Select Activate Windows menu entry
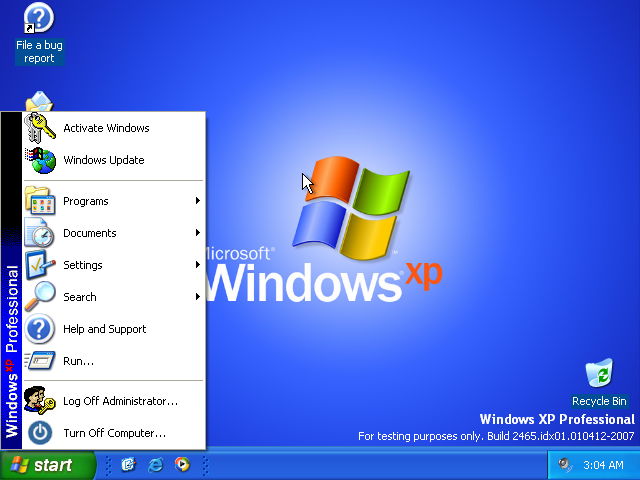The image size is (640, 480). point(113,128)
